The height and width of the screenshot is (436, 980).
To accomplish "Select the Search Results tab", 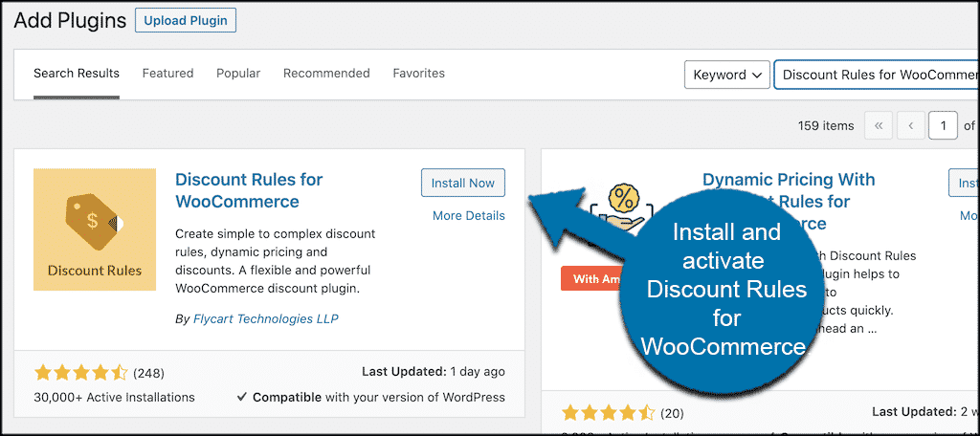I will click(x=77, y=74).
